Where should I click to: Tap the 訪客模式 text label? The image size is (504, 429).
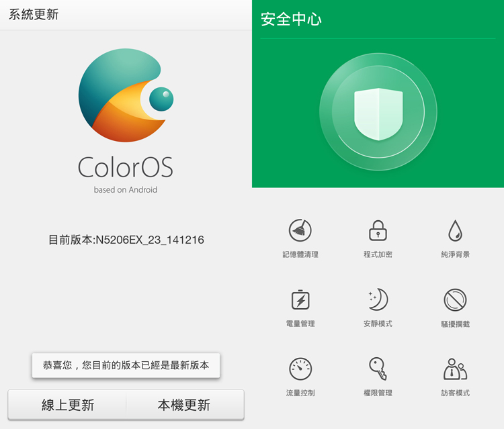point(455,393)
